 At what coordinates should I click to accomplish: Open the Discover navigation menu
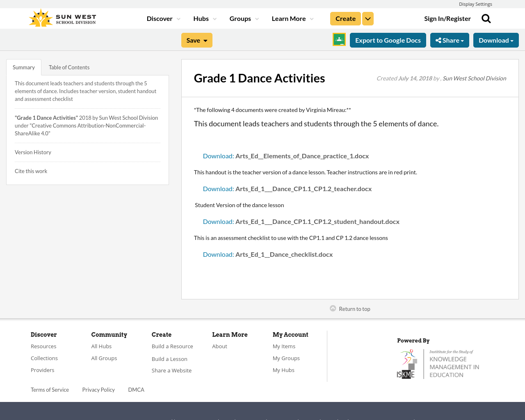pos(160,18)
